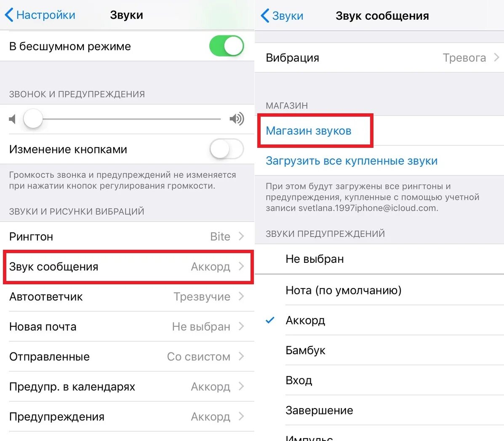Tap the loud volume speaker icon
This screenshot has height=441, width=504.
coord(237,119)
